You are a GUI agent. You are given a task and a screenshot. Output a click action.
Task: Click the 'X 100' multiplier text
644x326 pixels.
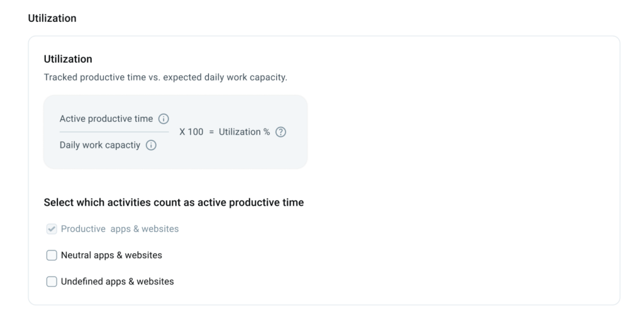tap(191, 132)
